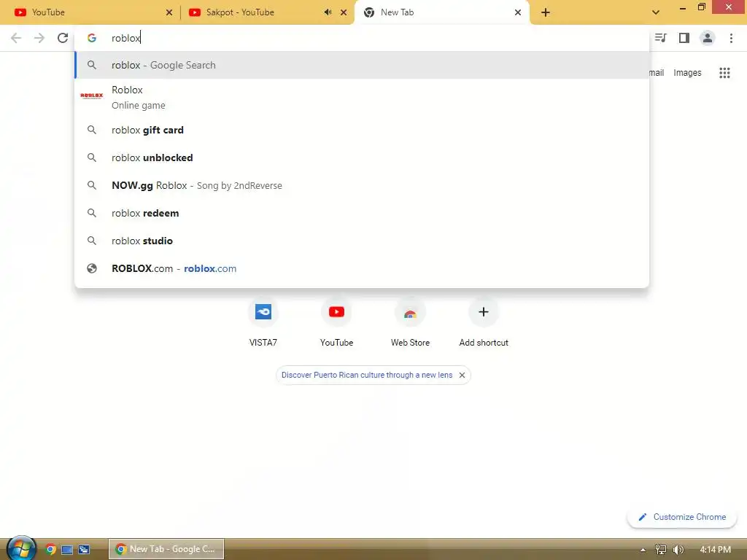Open the profile avatar menu
The width and height of the screenshot is (747, 560).
708,38
